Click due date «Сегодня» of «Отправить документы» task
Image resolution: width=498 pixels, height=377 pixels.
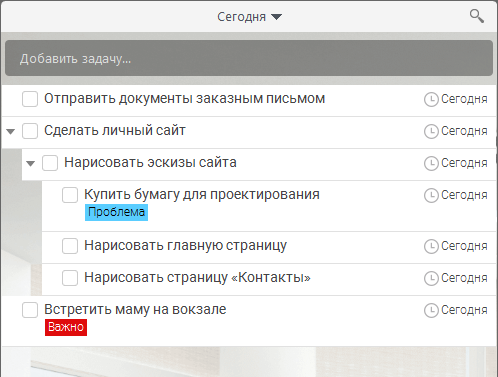point(464,99)
